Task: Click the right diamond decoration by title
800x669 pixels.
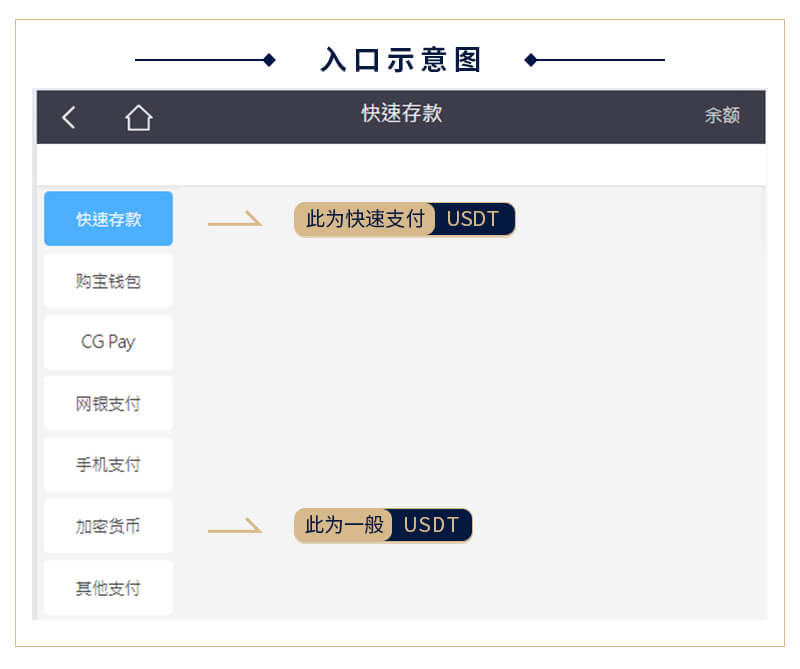Action: click(531, 60)
